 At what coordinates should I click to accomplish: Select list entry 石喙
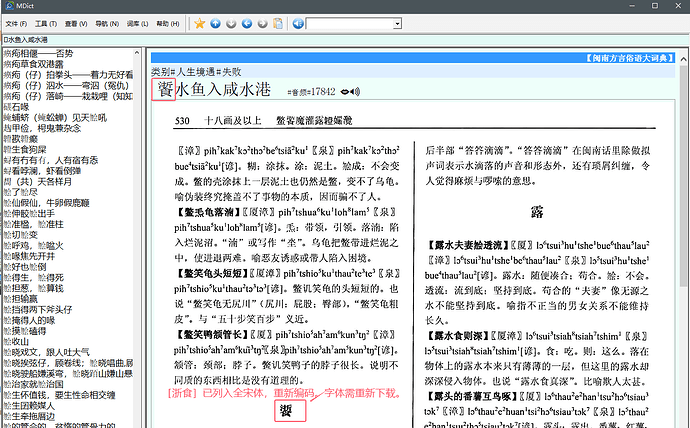pos(16,107)
